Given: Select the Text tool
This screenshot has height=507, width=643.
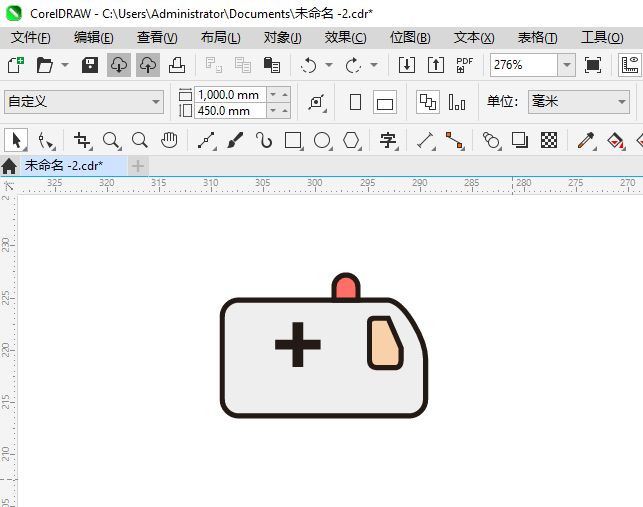Looking at the screenshot, I should 388,140.
